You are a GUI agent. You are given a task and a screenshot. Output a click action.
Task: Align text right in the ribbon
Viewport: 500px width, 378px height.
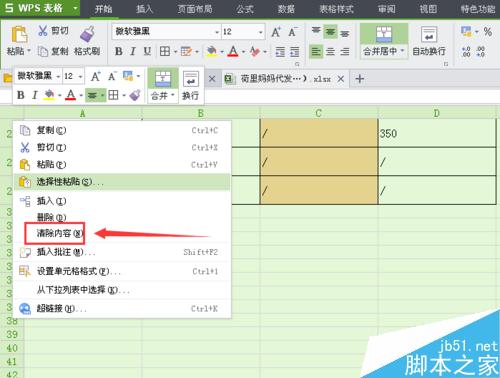[x=345, y=52]
